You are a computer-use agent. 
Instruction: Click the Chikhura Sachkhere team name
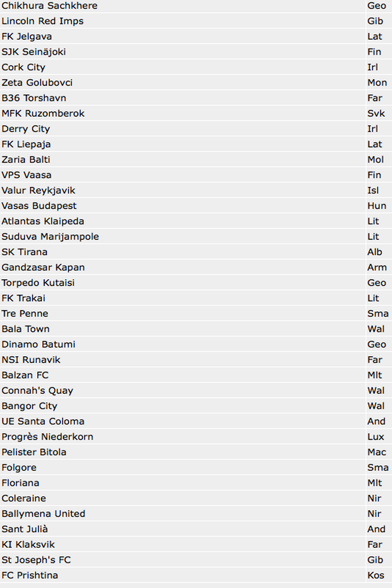tap(49, 6)
